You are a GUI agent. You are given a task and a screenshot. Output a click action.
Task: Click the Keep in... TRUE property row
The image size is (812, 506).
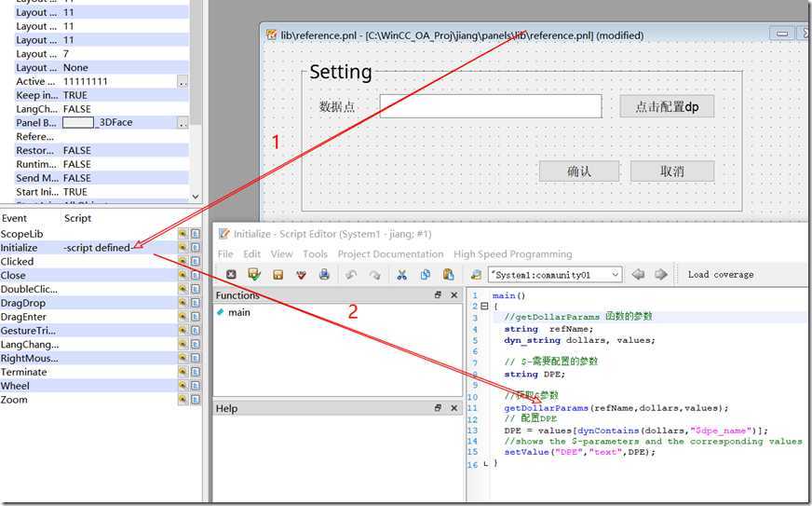click(x=101, y=95)
